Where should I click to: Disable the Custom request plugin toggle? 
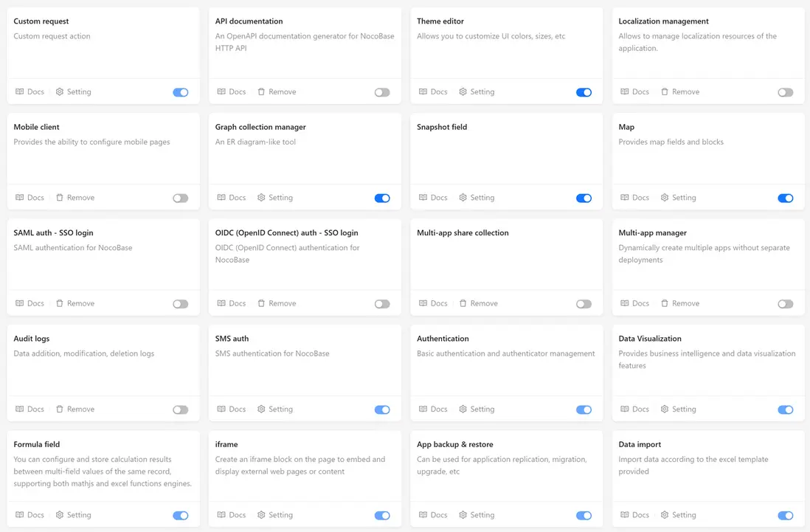point(181,92)
